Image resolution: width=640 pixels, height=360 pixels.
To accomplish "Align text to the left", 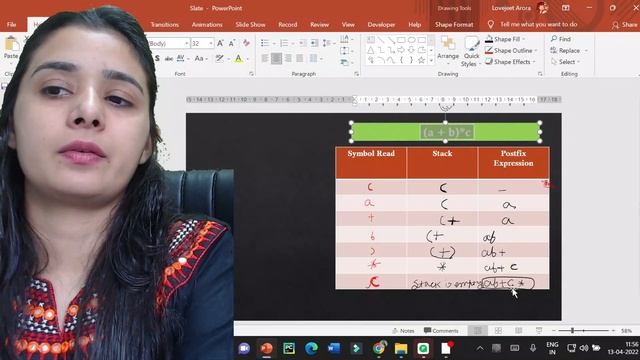I will tap(265, 59).
